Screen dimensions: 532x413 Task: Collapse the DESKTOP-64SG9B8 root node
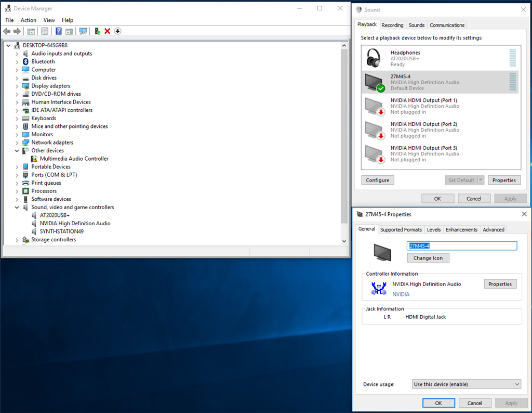[8, 45]
